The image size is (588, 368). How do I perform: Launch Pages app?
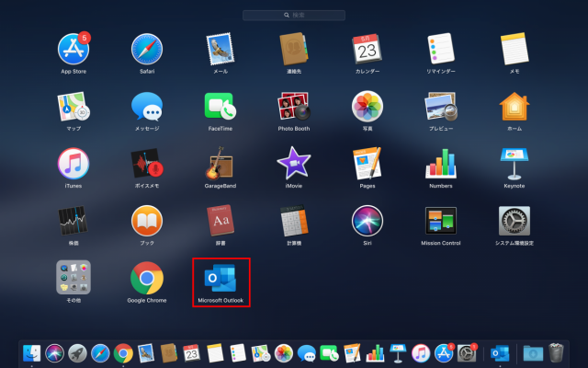pos(367,164)
